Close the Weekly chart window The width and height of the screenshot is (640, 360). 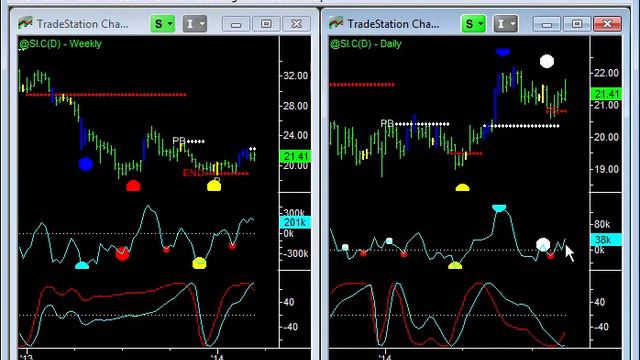(x=297, y=24)
